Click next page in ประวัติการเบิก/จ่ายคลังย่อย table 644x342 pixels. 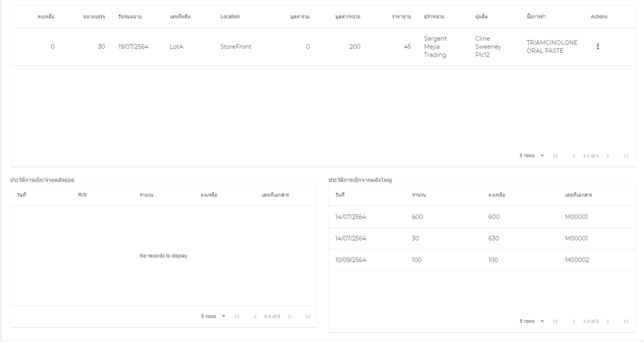point(289,316)
